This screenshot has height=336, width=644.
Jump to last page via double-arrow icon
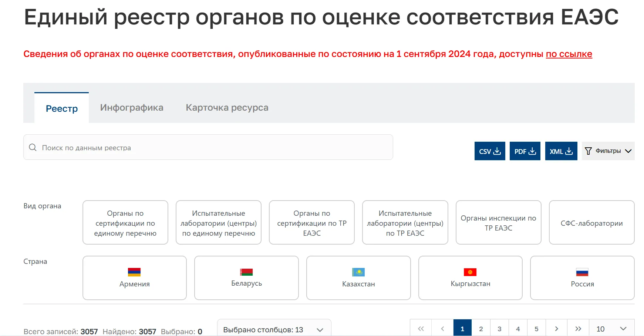pyautogui.click(x=579, y=328)
